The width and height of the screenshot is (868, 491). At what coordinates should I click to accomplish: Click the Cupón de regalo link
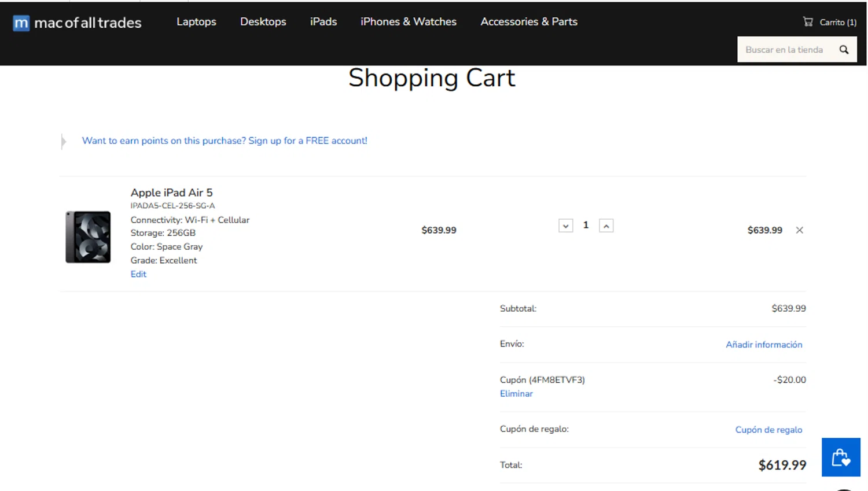[x=768, y=430]
